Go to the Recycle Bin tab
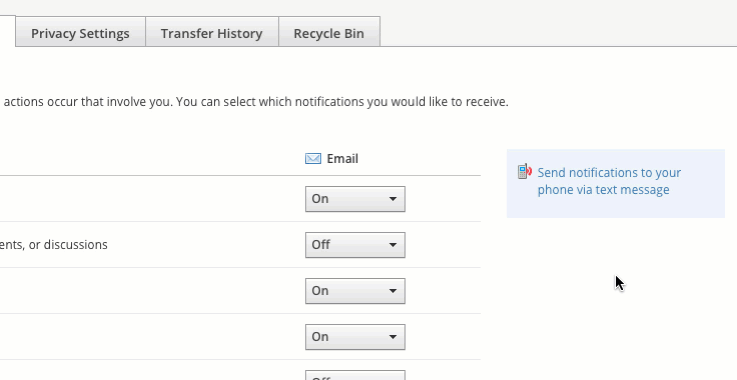737x380 pixels. pyautogui.click(x=329, y=33)
